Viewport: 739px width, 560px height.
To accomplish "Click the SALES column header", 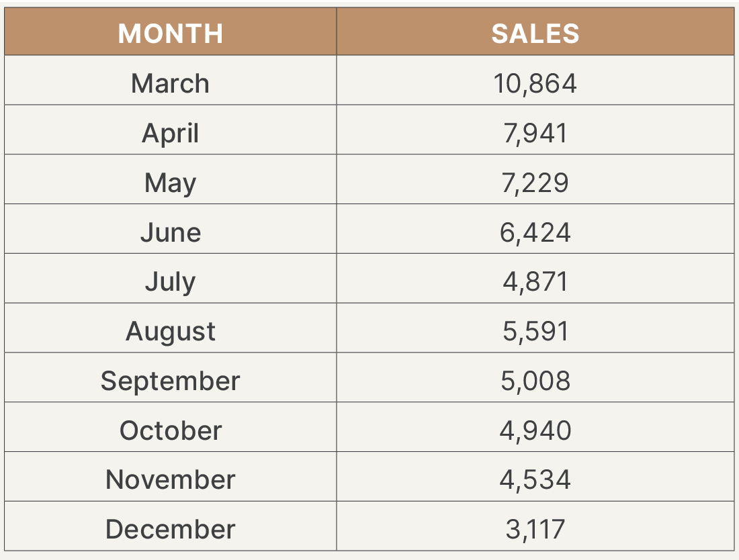I will click(x=535, y=33).
